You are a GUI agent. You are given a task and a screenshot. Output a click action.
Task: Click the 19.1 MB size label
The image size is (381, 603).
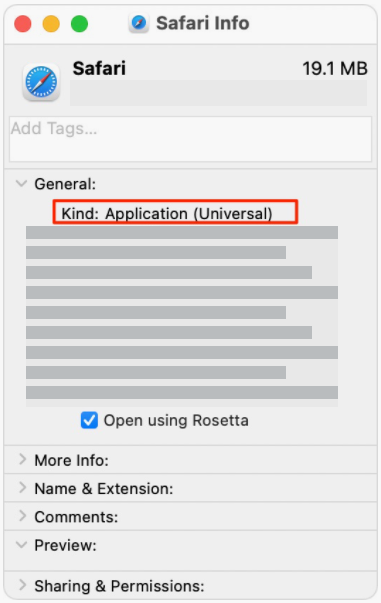335,69
